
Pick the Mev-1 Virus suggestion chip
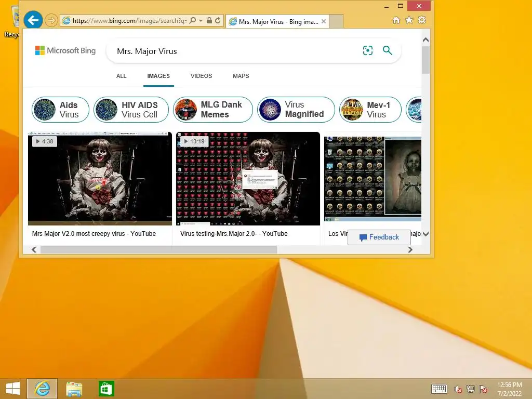click(x=370, y=110)
